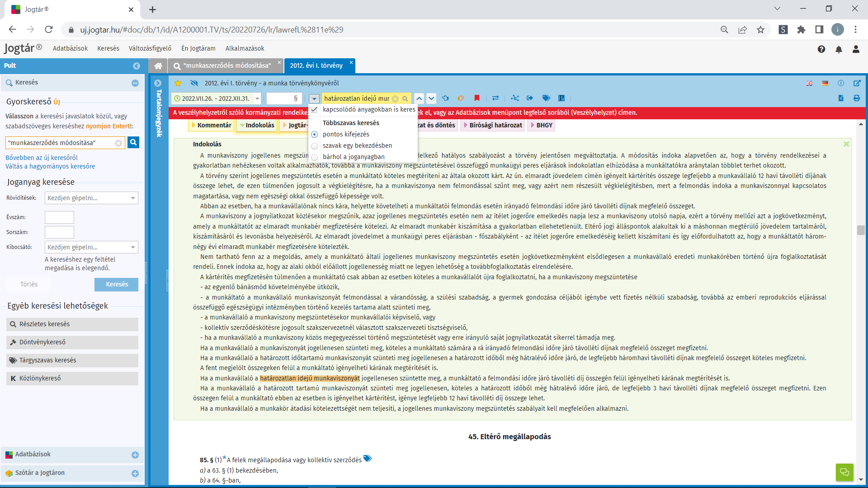
Task: Open the Kibocsátó combo box
Action: [x=91, y=247]
